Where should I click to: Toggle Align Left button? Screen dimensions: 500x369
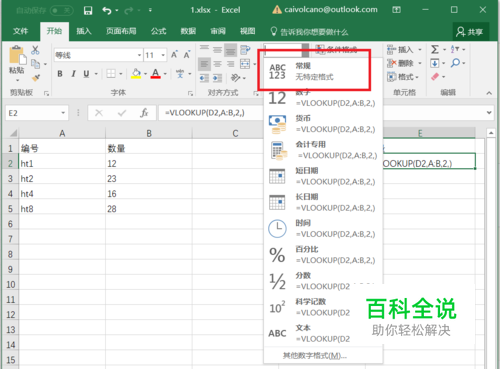coord(204,64)
